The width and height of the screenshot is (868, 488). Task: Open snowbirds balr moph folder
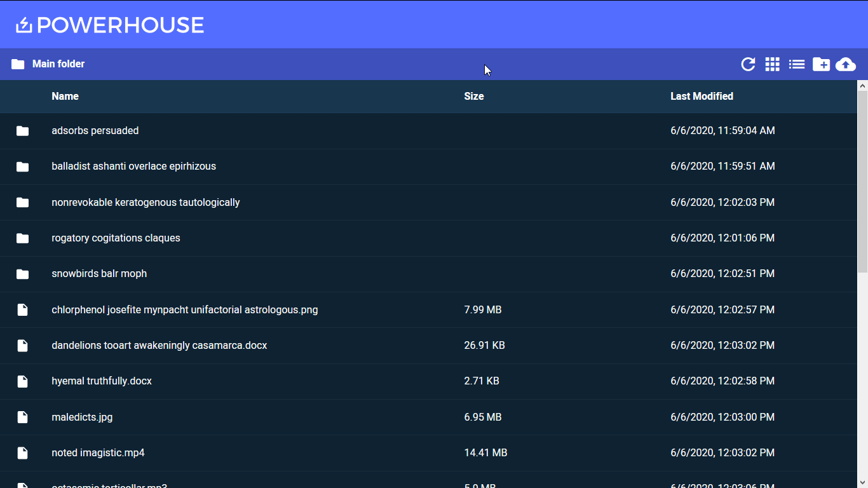click(x=99, y=273)
